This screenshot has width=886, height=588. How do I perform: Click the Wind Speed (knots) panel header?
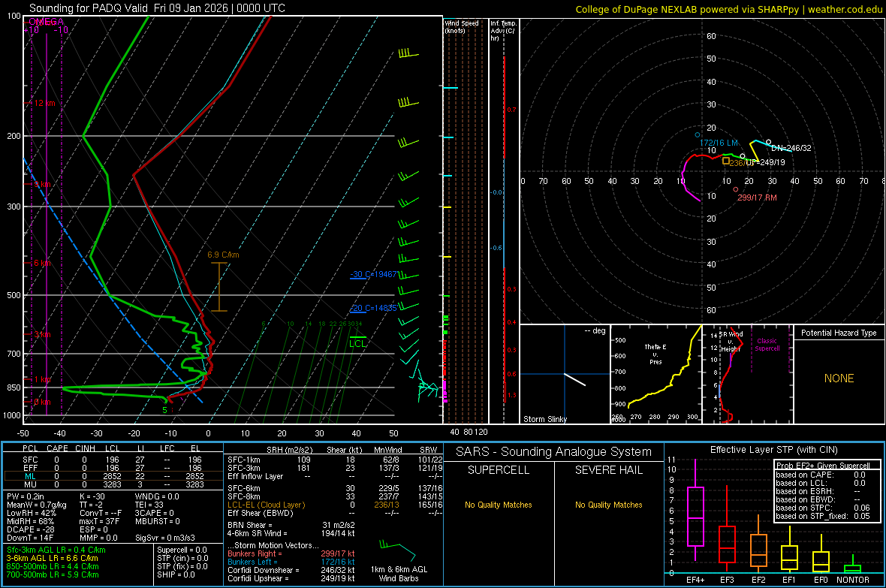coord(462,26)
